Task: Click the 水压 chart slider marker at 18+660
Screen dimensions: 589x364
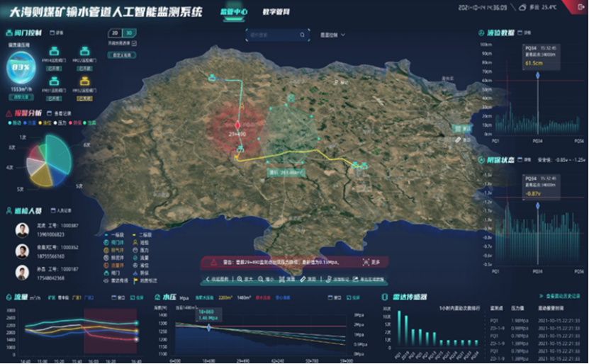Action: tap(209, 328)
